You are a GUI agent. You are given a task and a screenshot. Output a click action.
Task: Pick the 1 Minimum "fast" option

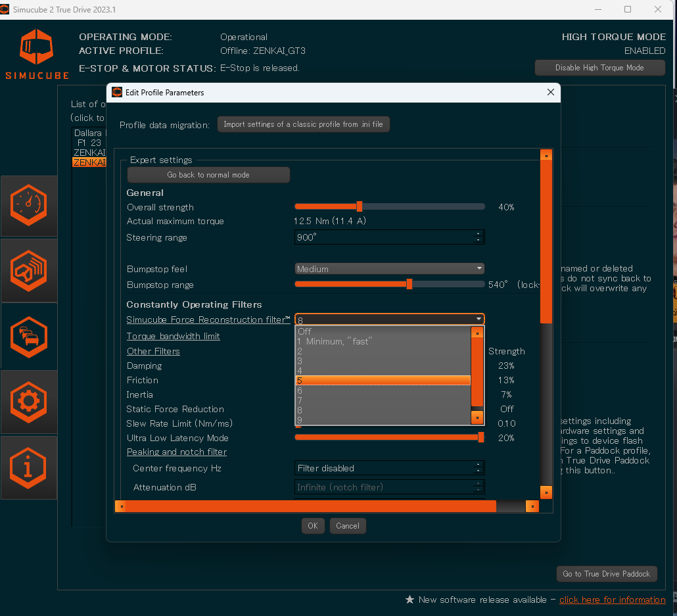pos(383,341)
